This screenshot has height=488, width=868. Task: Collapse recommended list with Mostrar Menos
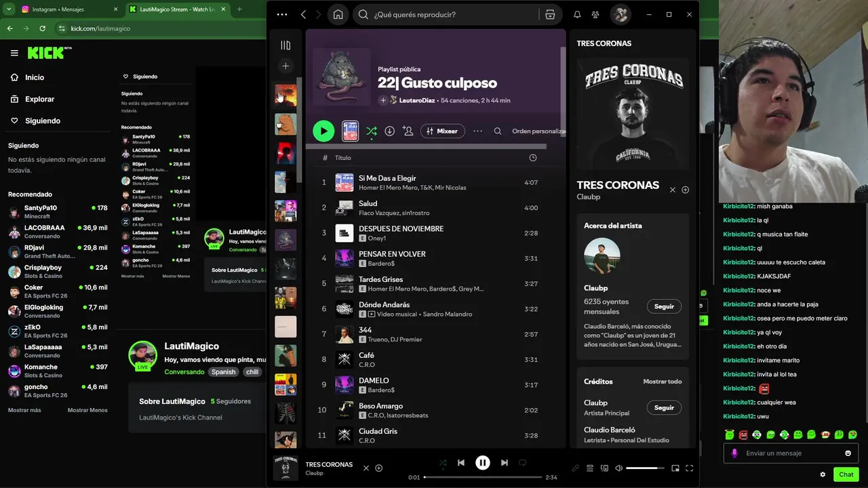pyautogui.click(x=87, y=410)
